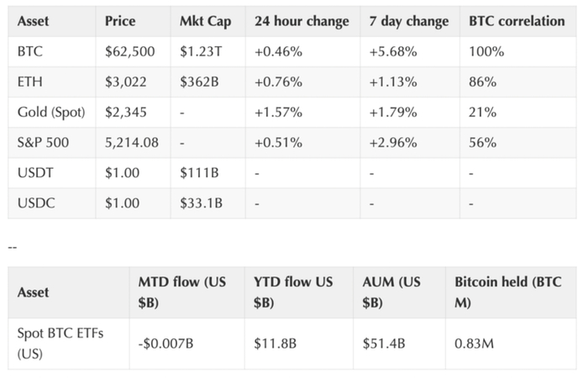This screenshot has width=588, height=378.
Task: Click the YTD flow value $11.8B
Action: pyautogui.click(x=275, y=343)
